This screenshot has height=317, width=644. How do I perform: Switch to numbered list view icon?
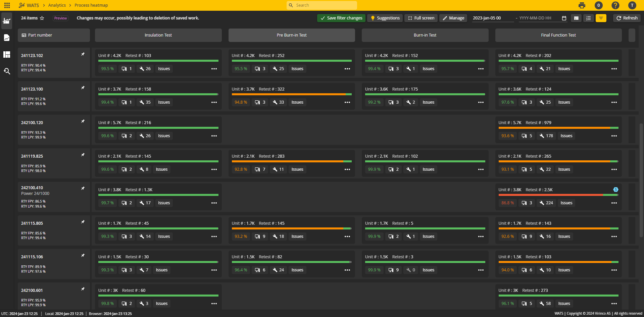[588, 18]
